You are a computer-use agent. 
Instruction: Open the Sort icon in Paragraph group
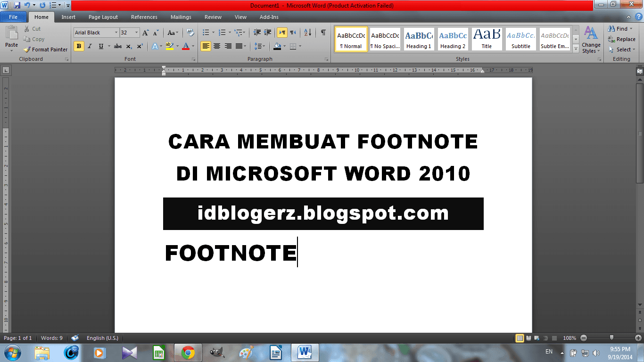point(307,33)
